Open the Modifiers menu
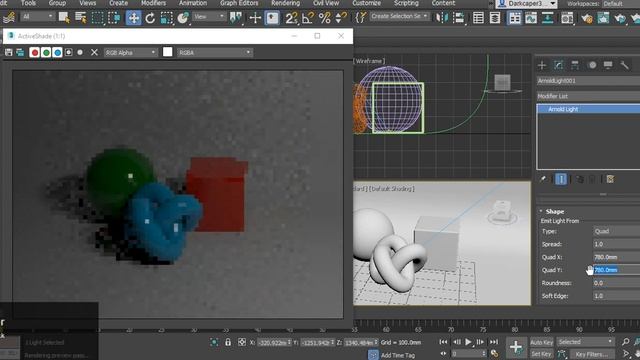This screenshot has width=640, height=360. pyautogui.click(x=153, y=3)
